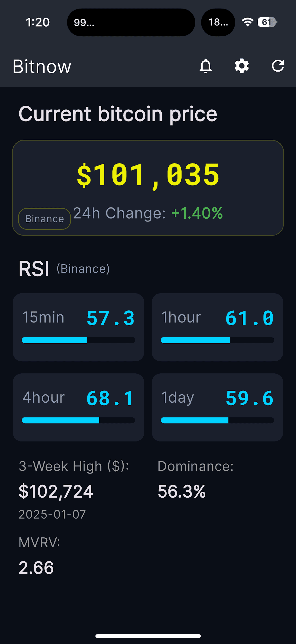Select the 1hour RSI card
Screen dimensions: 296x644
tap(217, 327)
